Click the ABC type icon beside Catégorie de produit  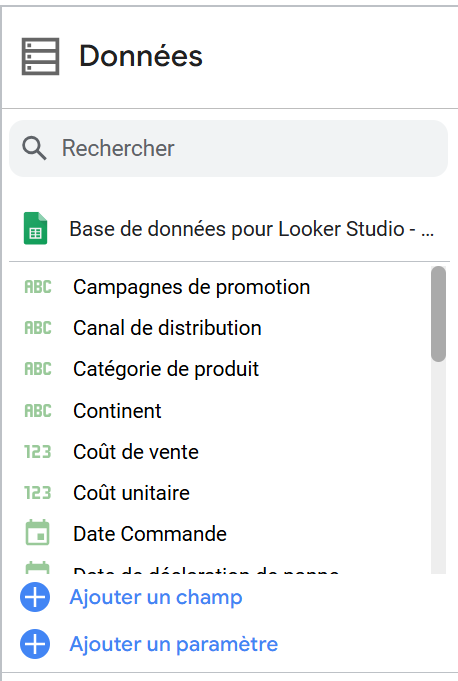[x=38, y=369]
